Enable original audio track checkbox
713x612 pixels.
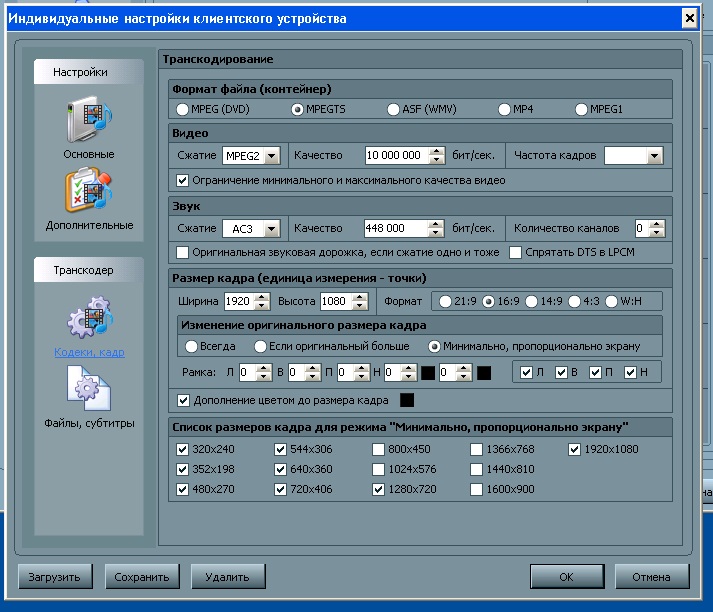pos(183,252)
